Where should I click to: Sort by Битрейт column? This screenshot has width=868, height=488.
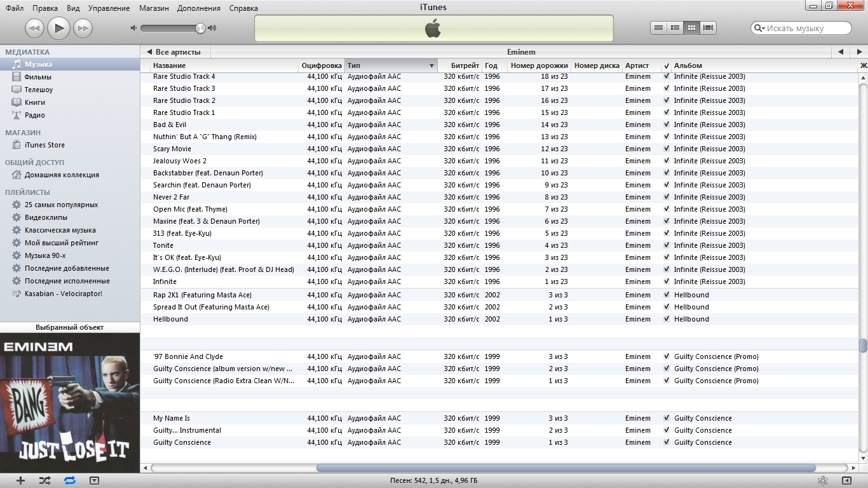coord(459,65)
